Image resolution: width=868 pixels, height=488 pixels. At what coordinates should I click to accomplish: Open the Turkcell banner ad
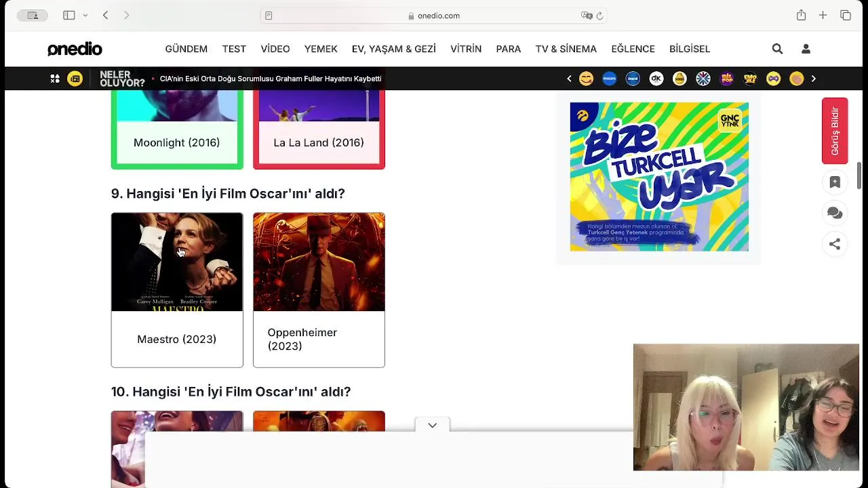[x=659, y=177]
